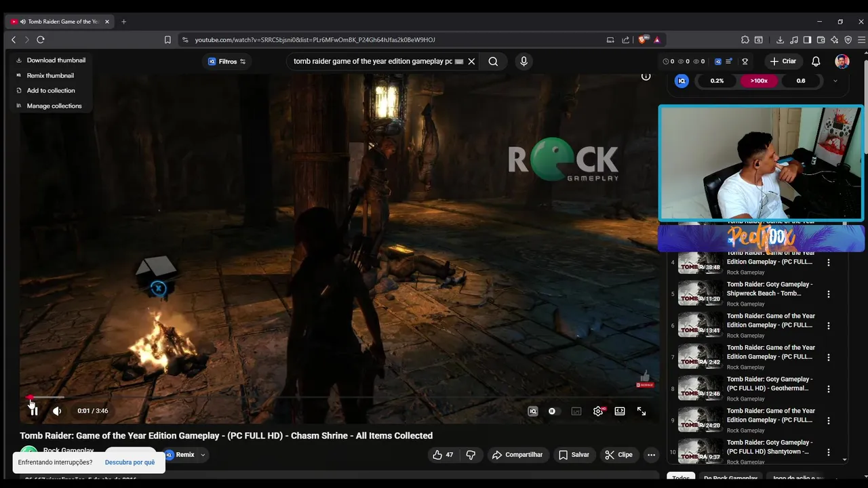Click the trophy icon in extension bar
The image size is (868, 488).
tap(745, 61)
